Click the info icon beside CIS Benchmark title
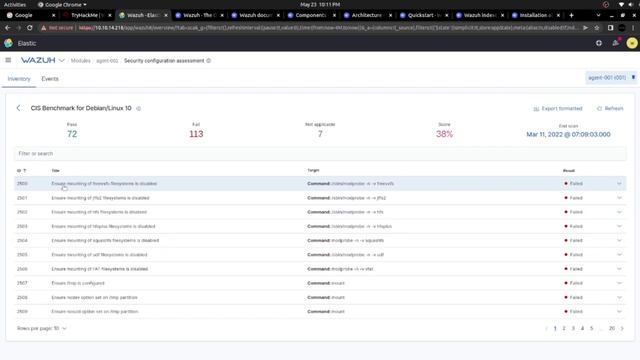This screenshot has height=360, width=640. click(x=139, y=109)
